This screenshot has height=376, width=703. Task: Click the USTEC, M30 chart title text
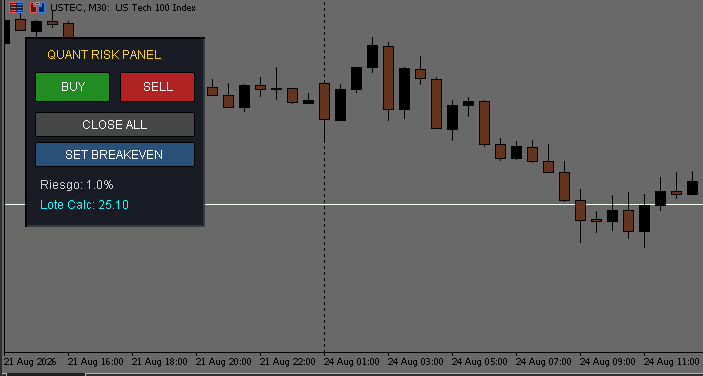click(123, 8)
